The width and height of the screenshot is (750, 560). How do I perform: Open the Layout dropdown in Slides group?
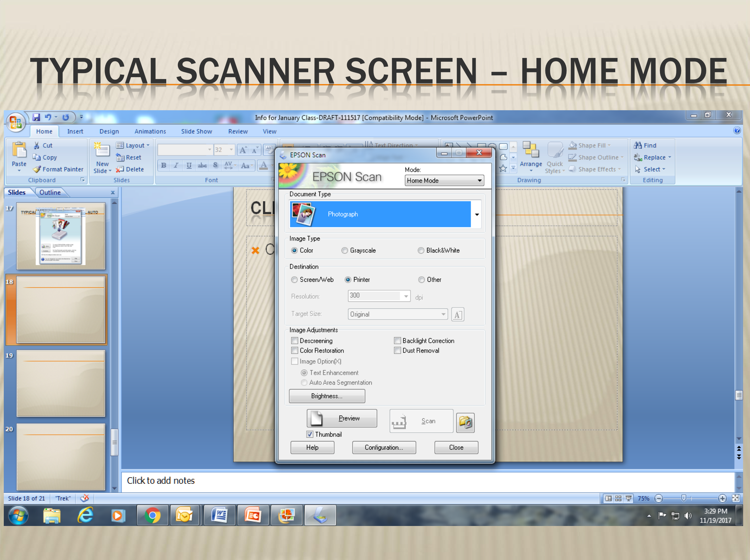coord(133,146)
